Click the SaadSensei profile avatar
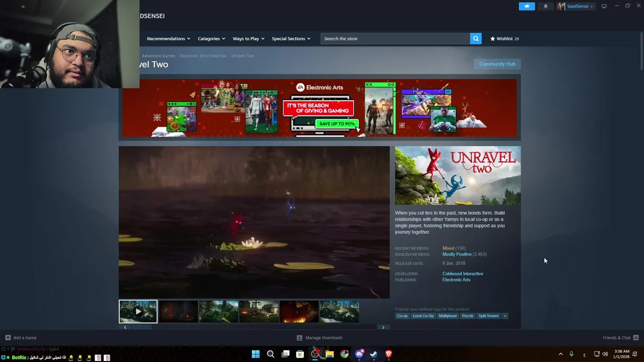Viewport: 644px width, 362px height. click(x=561, y=6)
